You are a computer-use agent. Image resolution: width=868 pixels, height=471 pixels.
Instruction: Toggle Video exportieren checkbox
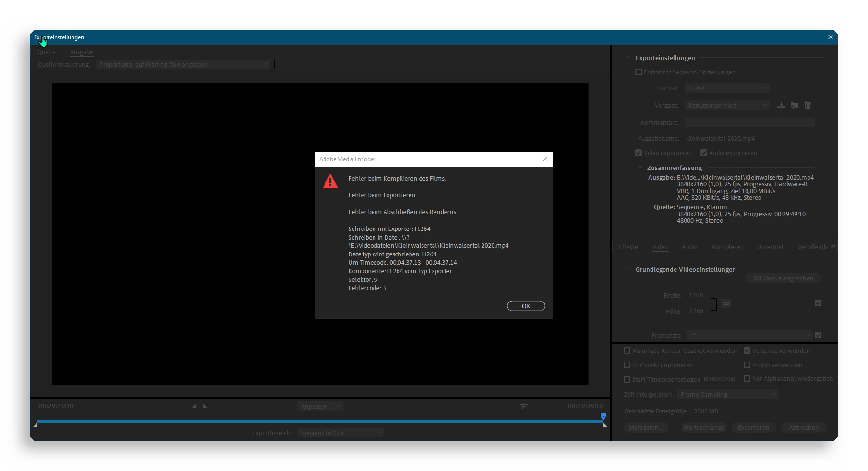point(639,153)
